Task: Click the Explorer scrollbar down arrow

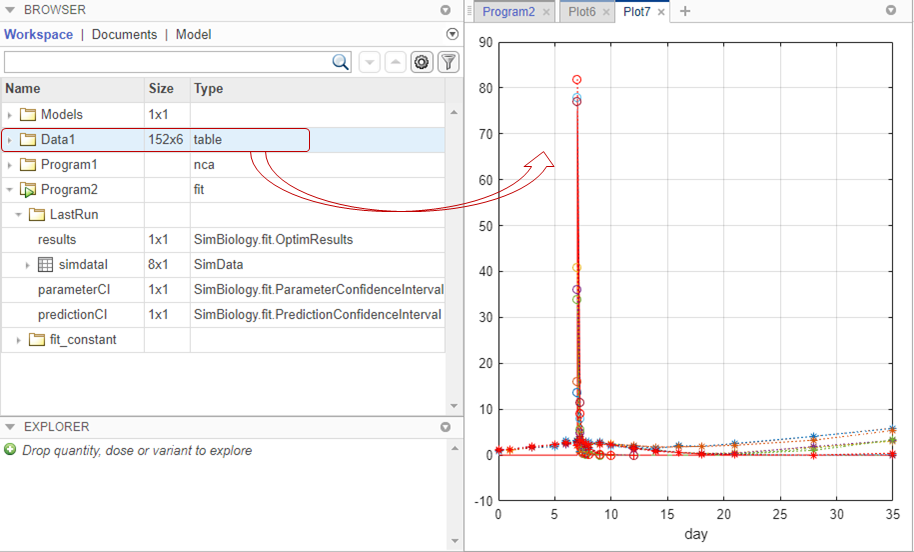Action: (455, 541)
